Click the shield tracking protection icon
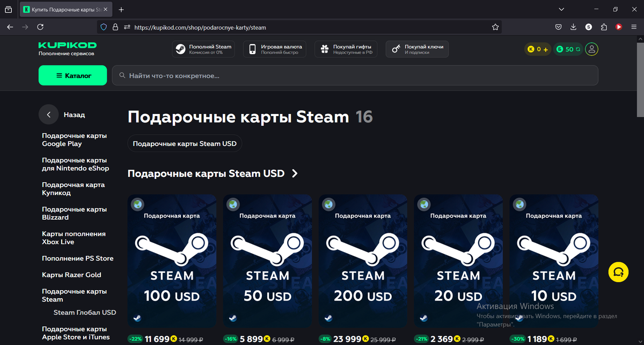 [x=104, y=27]
